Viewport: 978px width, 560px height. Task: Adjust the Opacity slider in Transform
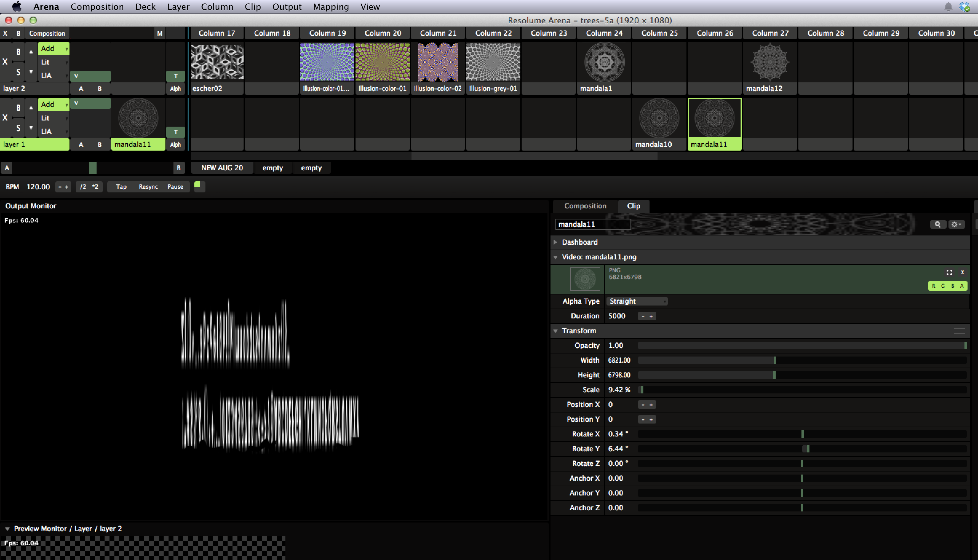tap(802, 345)
